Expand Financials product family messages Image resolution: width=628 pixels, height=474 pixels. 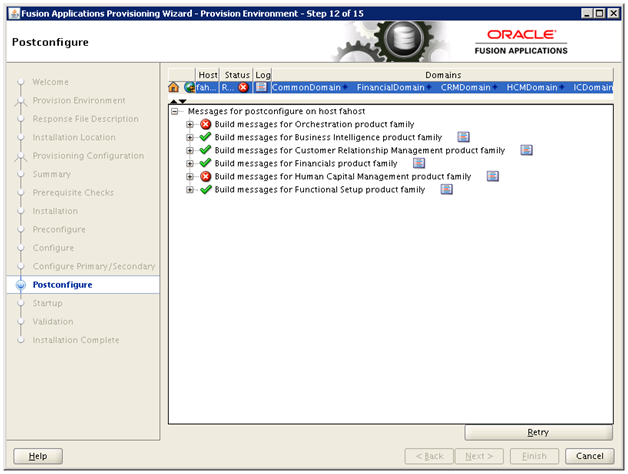coord(190,163)
